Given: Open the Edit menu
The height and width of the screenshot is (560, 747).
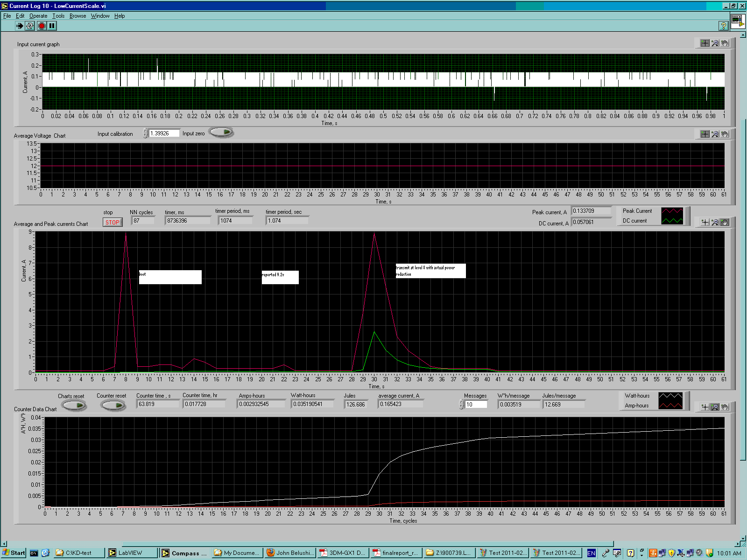Looking at the screenshot, I should point(20,16).
